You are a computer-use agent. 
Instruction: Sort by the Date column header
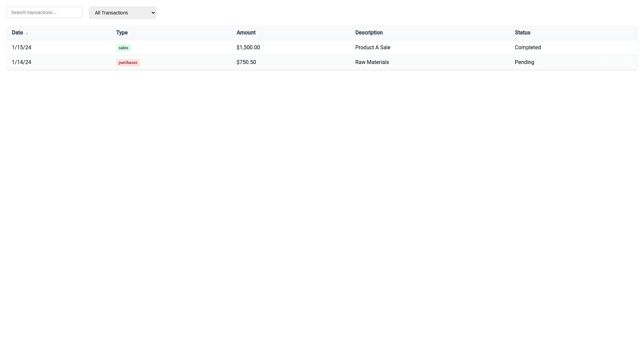tap(17, 33)
